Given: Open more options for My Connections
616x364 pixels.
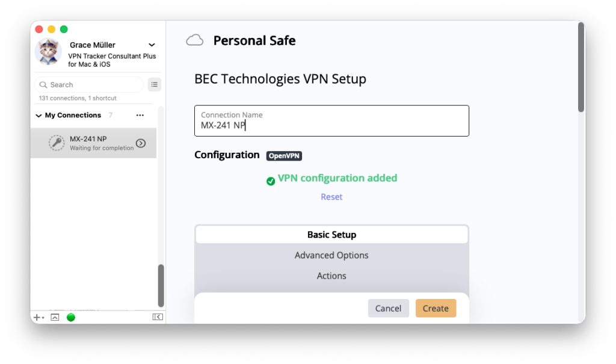Looking at the screenshot, I should [x=140, y=115].
